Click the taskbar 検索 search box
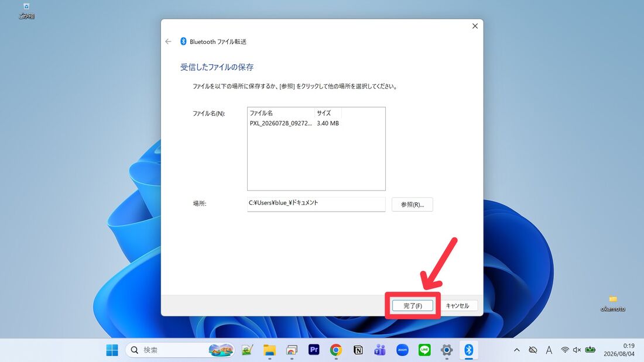 180,350
